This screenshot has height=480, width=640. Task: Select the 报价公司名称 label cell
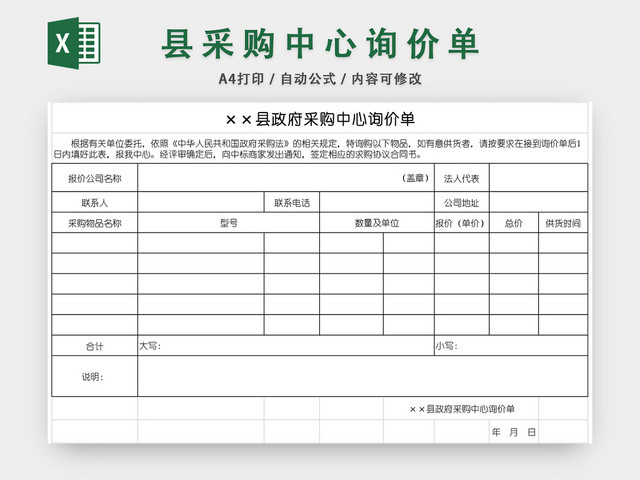coord(95,178)
